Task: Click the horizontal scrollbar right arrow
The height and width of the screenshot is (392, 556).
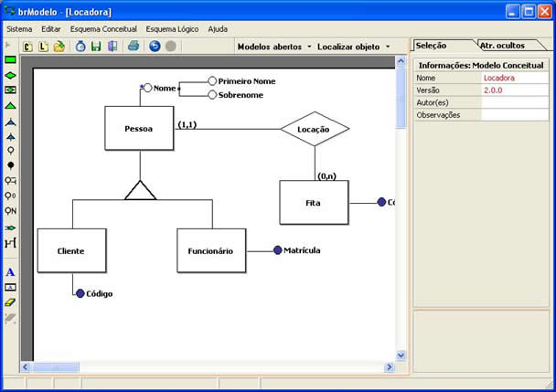Action: click(x=390, y=366)
